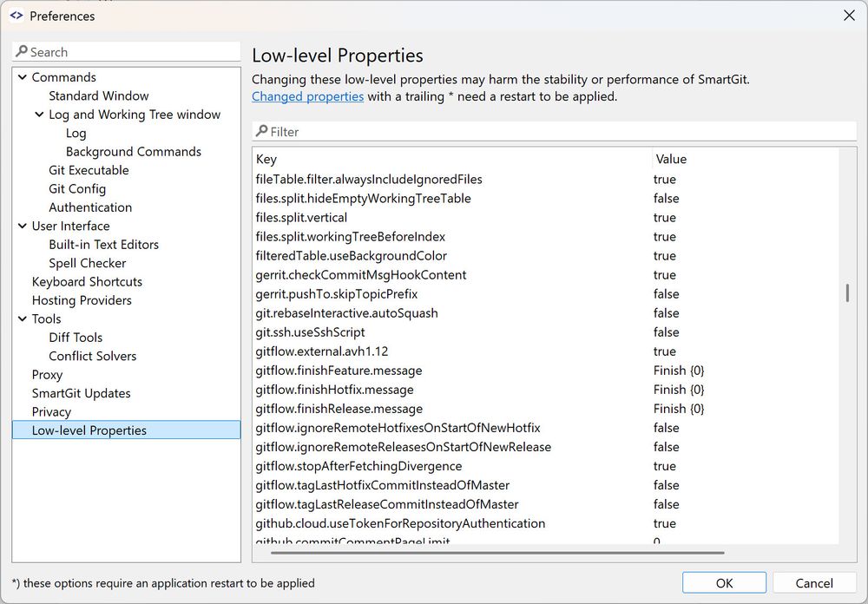Select the Authentication page
The width and height of the screenshot is (868, 604).
tap(90, 207)
